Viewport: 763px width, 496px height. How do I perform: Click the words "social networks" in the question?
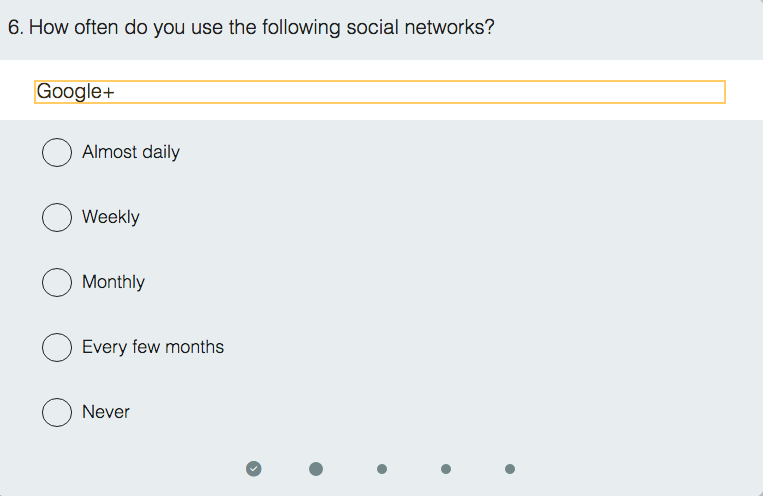pos(431,27)
